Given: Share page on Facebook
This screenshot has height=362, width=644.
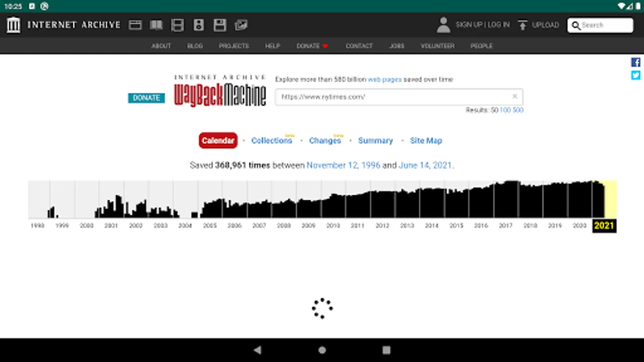Looking at the screenshot, I should point(636,62).
